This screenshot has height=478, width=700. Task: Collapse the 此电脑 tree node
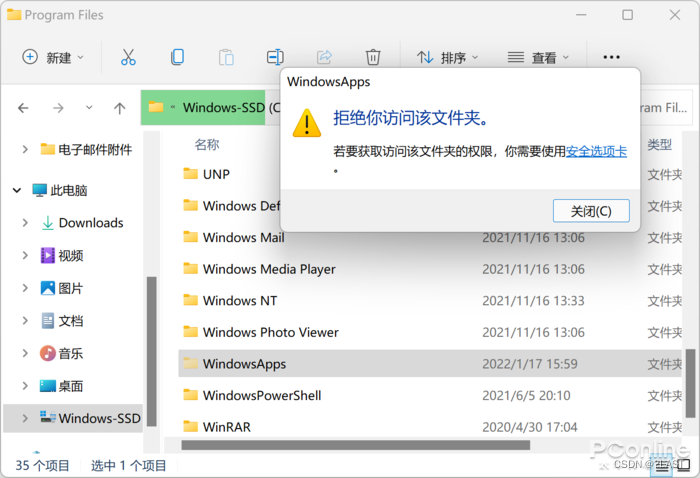click(x=17, y=191)
